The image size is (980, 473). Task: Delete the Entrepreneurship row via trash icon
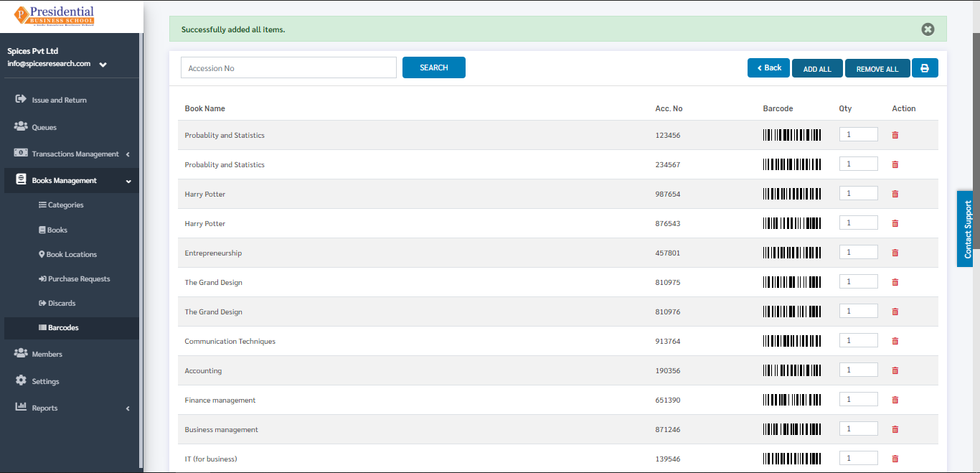click(x=895, y=253)
